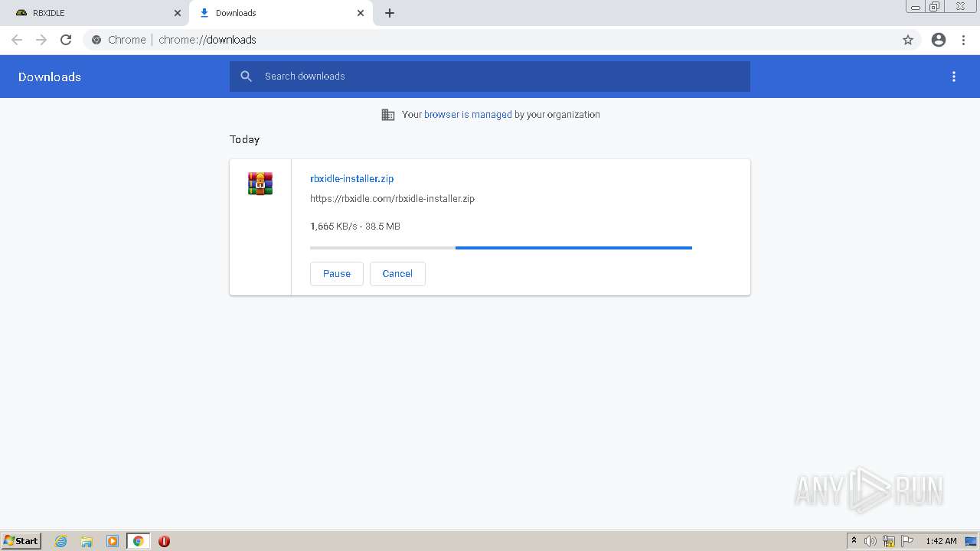The width and height of the screenshot is (980, 551).
Task: Bookmark this page with the star icon
Action: coord(908,40)
